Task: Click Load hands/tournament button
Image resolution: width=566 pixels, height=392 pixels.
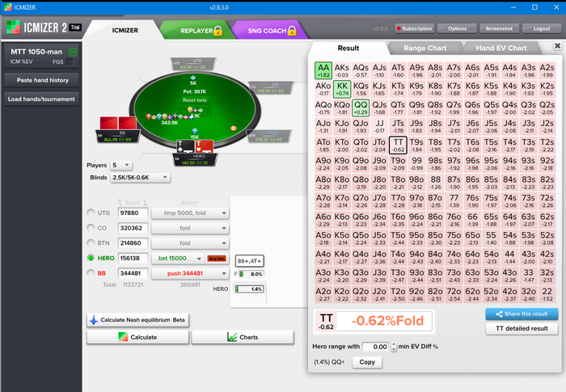Action: coord(42,99)
